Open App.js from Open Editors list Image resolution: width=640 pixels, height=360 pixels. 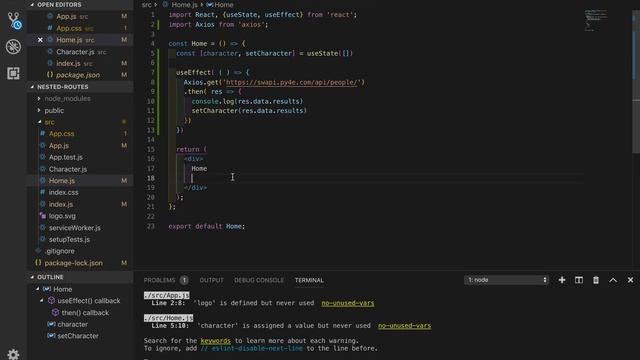(x=80, y=16)
